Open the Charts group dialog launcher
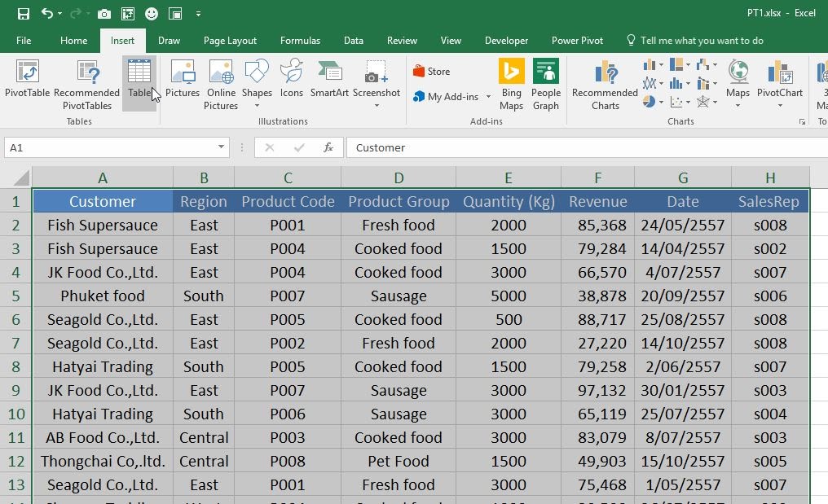 (x=802, y=122)
